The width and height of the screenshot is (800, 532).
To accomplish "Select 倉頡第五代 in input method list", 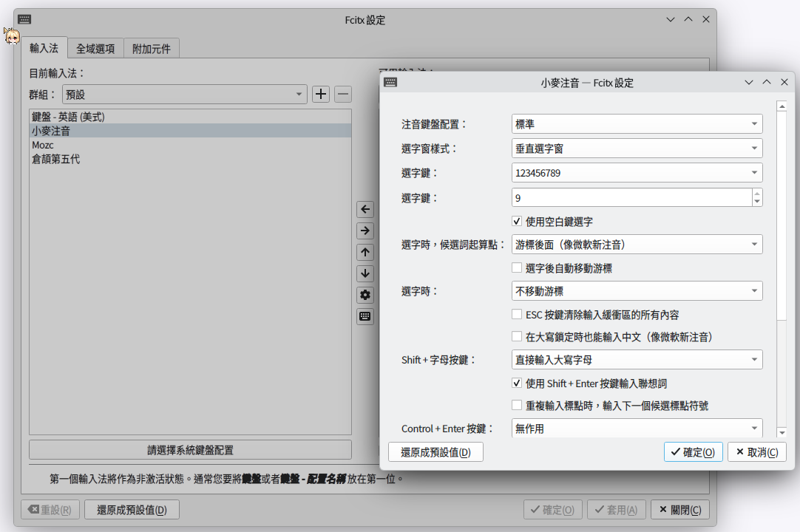I will pos(190,159).
